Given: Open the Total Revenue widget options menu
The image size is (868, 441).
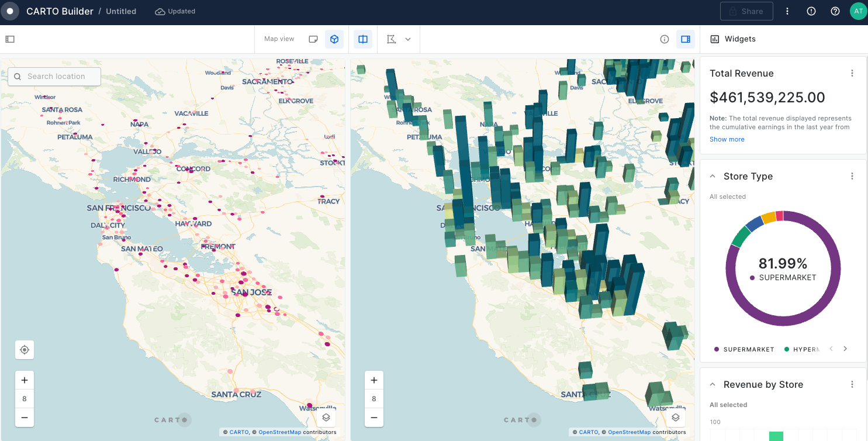Looking at the screenshot, I should [x=852, y=73].
